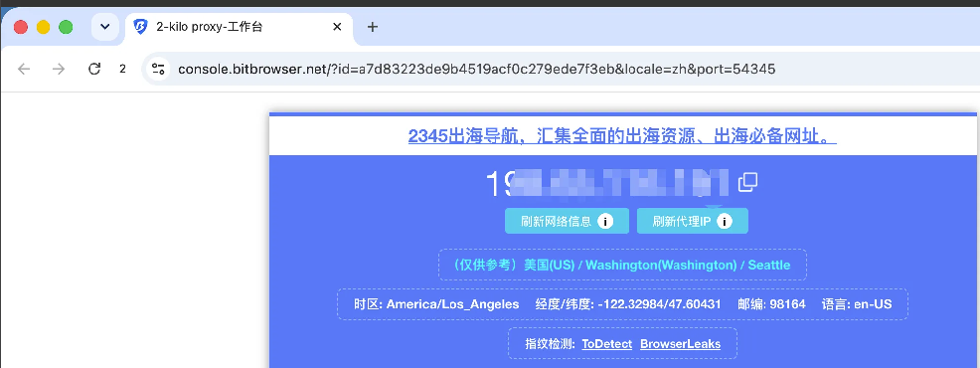
Task: Go forward to next page
Action: pyautogui.click(x=59, y=69)
